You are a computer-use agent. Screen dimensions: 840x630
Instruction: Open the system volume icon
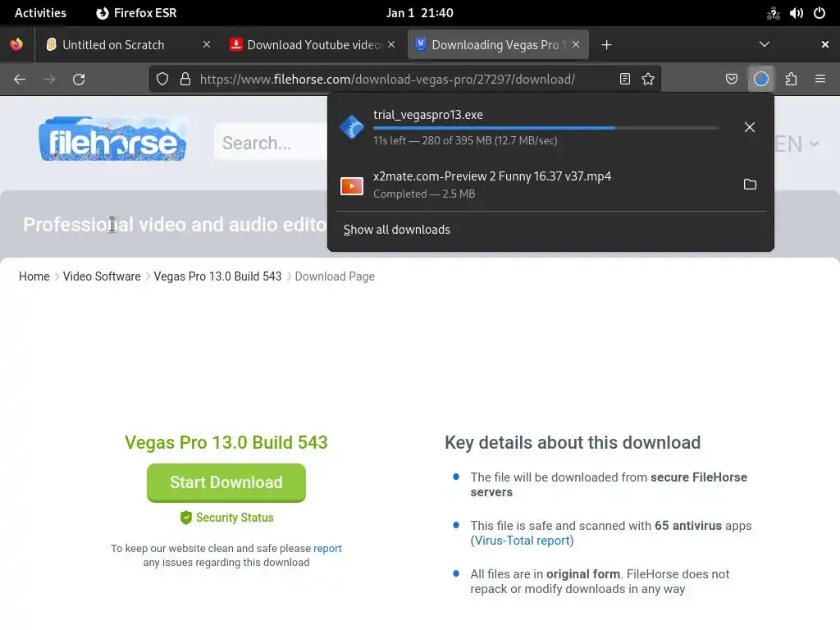click(796, 13)
